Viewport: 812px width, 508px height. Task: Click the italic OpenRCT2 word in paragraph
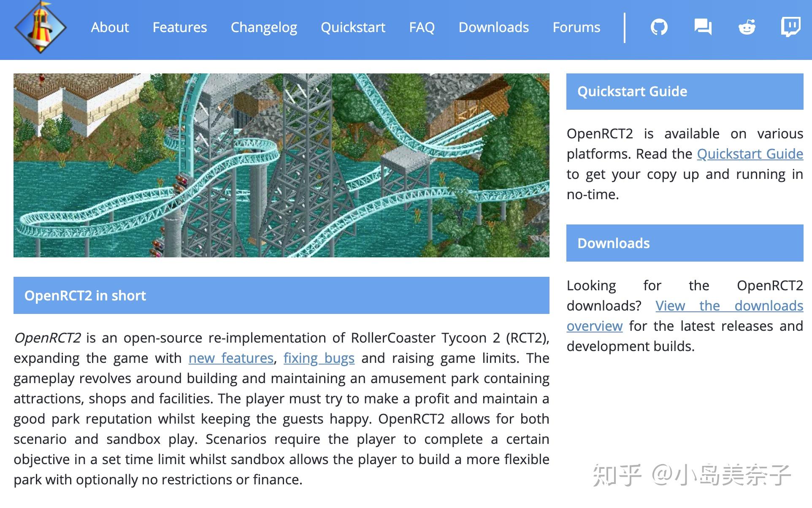(47, 338)
